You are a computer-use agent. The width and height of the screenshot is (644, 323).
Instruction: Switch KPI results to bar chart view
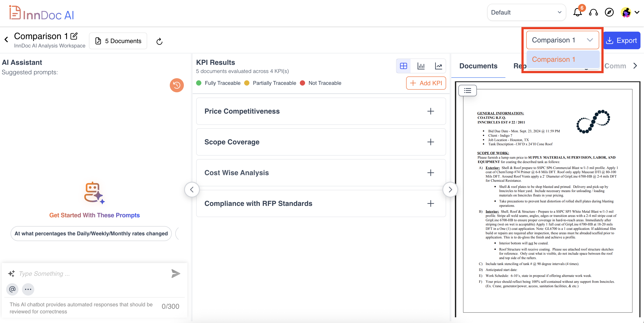(x=421, y=66)
